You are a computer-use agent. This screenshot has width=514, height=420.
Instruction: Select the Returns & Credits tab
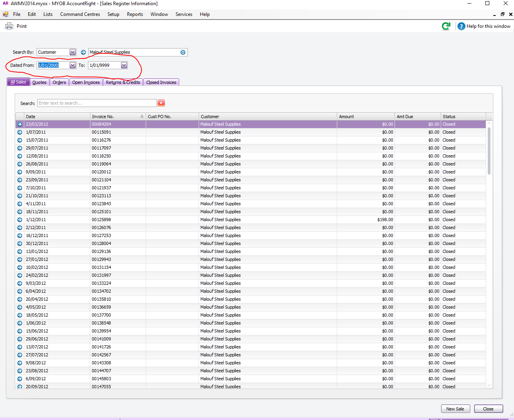click(x=123, y=82)
